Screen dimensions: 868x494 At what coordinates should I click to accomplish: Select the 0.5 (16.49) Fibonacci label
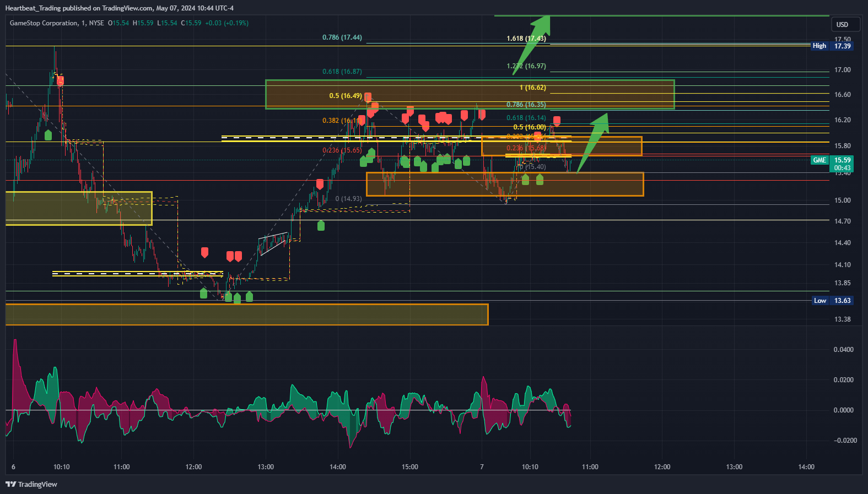tap(346, 96)
